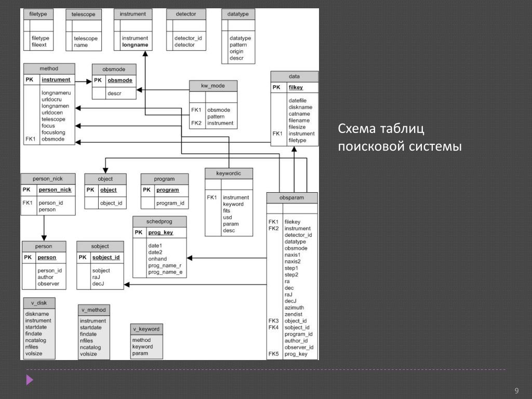Select the 'v_method' view header
Screen dimensions: 532x399
click(x=94, y=310)
